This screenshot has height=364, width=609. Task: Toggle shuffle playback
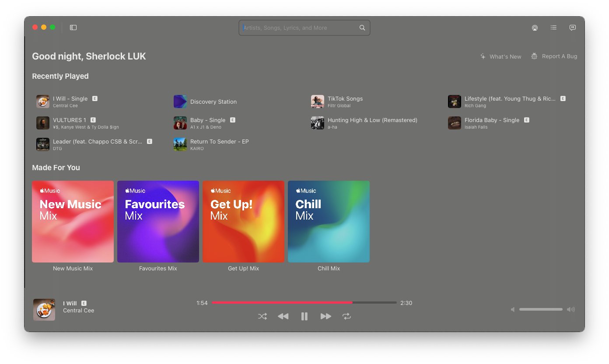(x=262, y=316)
